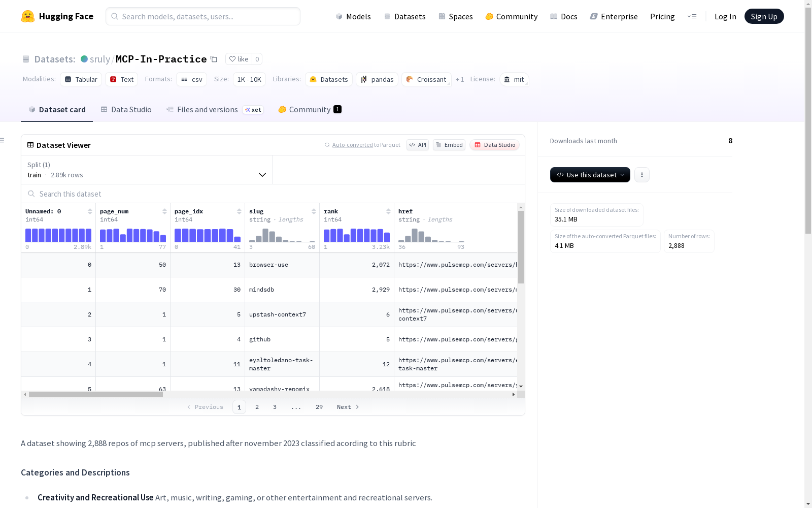This screenshot has width=812, height=508.
Task: Select the eyaltoledano-task-master slug cell
Action: click(282, 364)
